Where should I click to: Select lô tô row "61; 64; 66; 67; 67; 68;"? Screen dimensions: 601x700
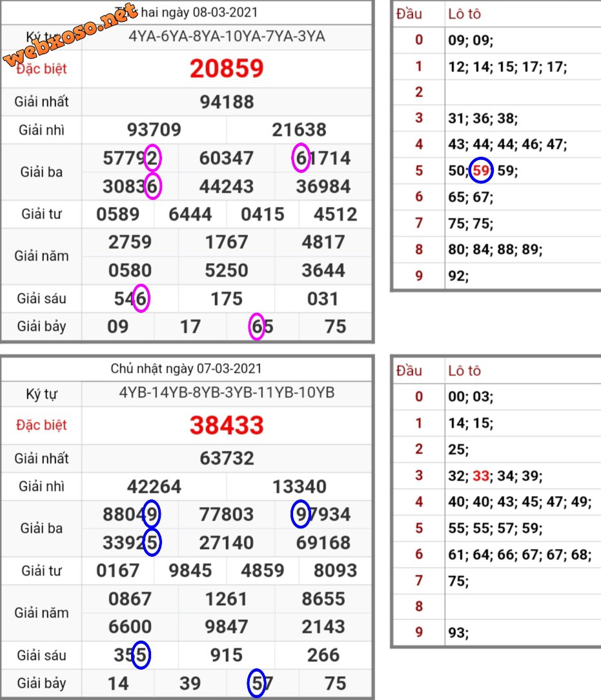pos(520,554)
